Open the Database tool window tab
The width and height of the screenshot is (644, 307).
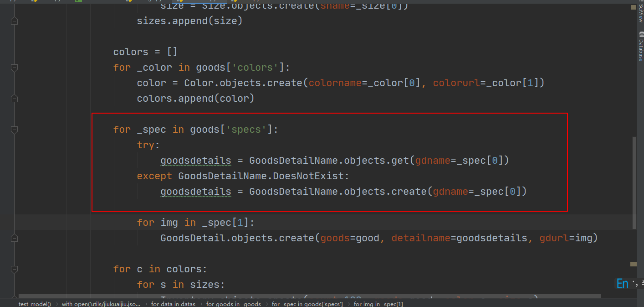[640, 47]
